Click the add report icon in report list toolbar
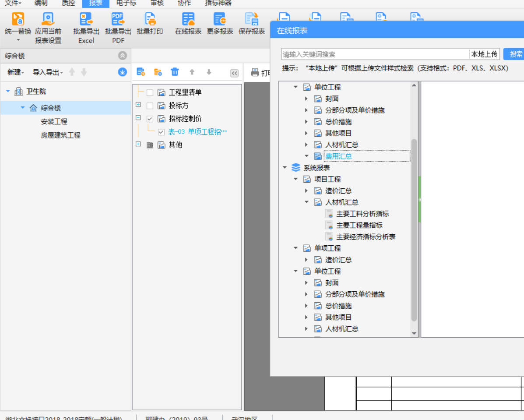Screen dimensions: 524x420 pyautogui.click(x=141, y=72)
